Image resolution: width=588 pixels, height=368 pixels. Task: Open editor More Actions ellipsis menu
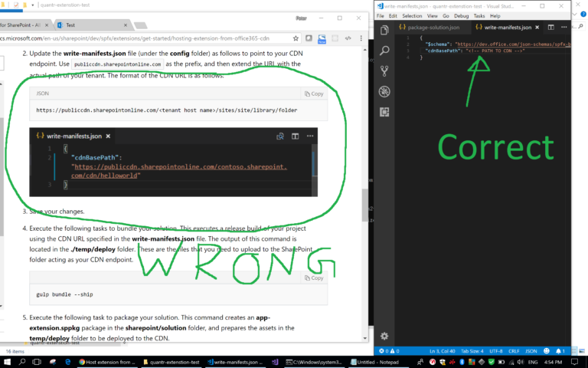pos(564,27)
